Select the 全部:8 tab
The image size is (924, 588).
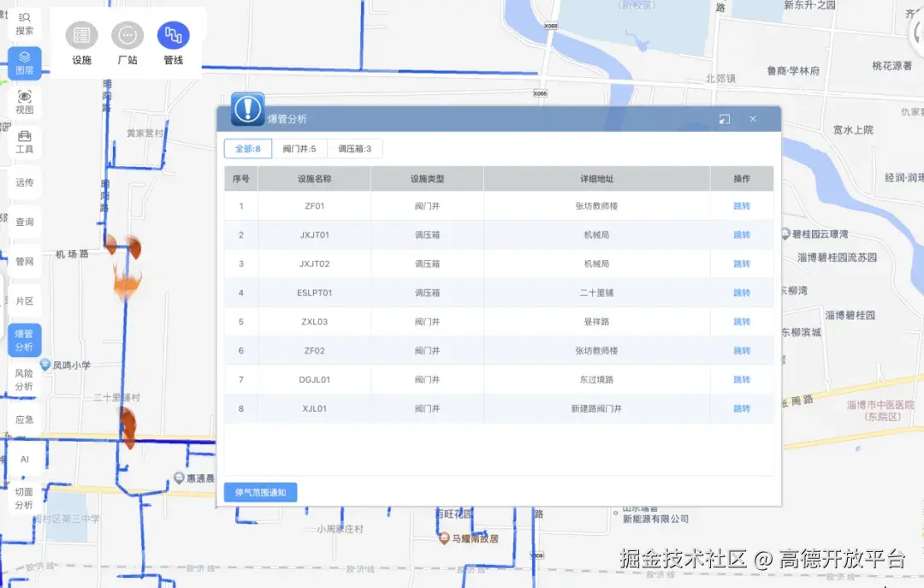click(246, 148)
